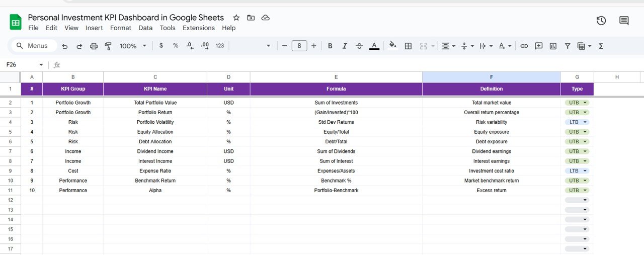Viewport: 644px width, 255px height.
Task: Click the Fill color paint bucket
Action: click(392, 46)
